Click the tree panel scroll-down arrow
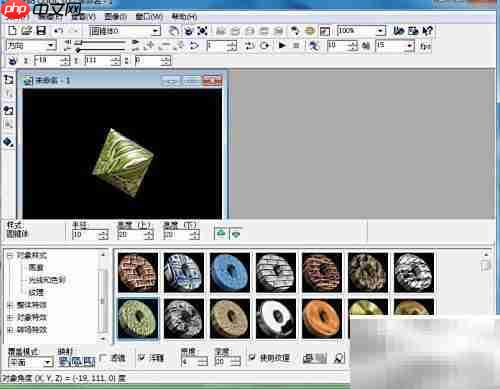This screenshot has height=389, width=500. [103, 339]
